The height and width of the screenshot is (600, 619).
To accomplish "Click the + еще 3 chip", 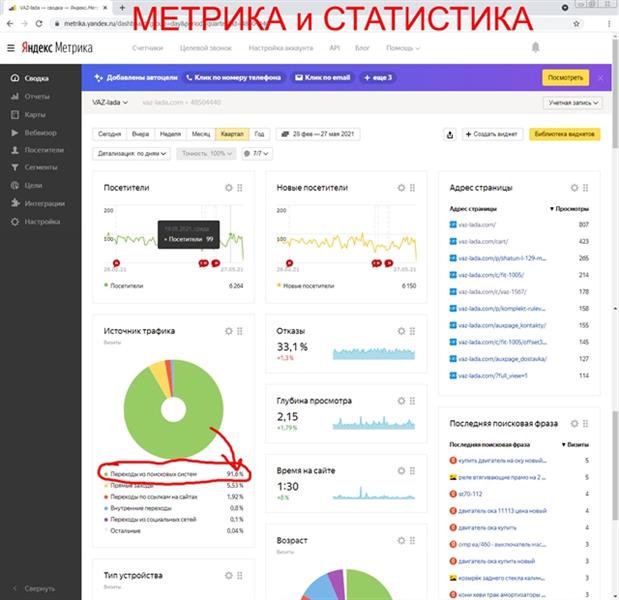I will (x=378, y=77).
